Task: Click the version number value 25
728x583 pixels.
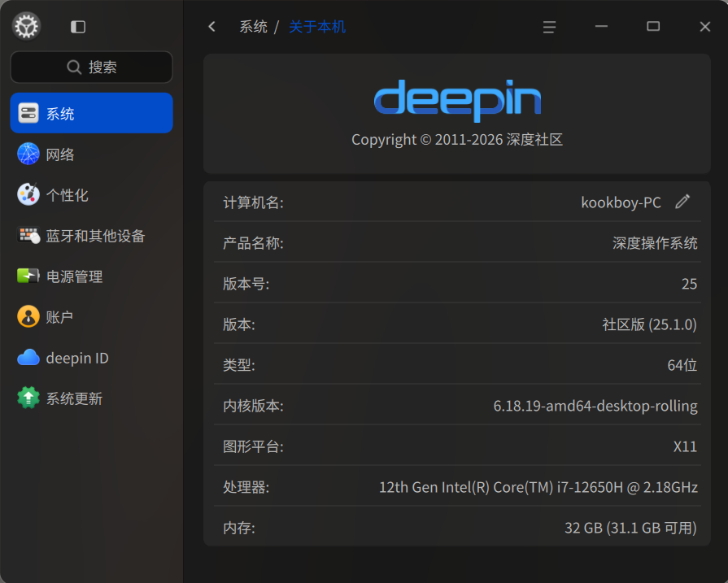Action: click(689, 284)
